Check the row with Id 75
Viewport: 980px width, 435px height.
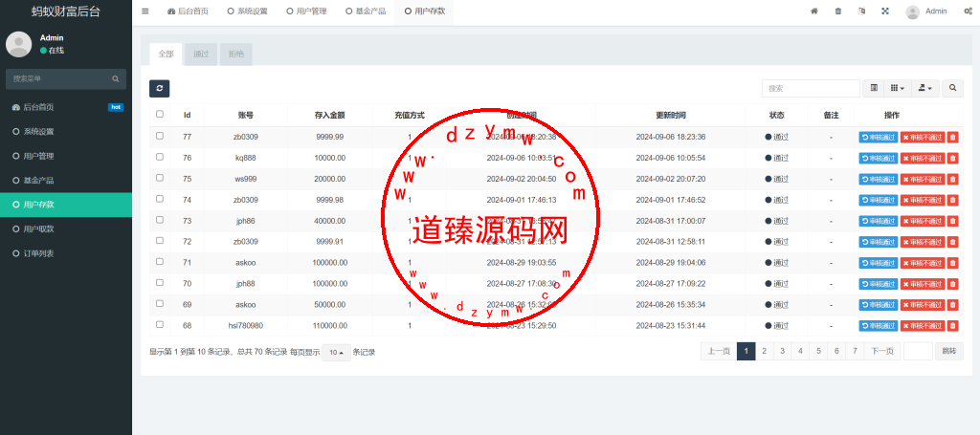point(160,178)
